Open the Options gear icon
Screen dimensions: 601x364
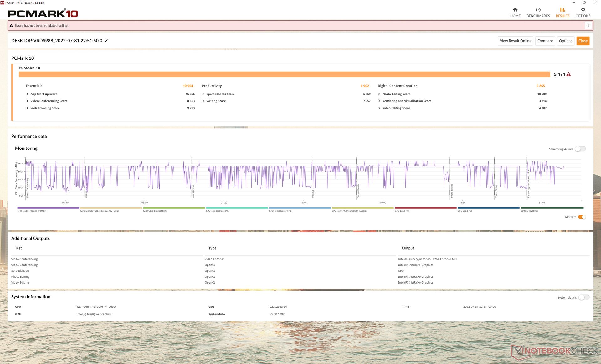(x=583, y=10)
